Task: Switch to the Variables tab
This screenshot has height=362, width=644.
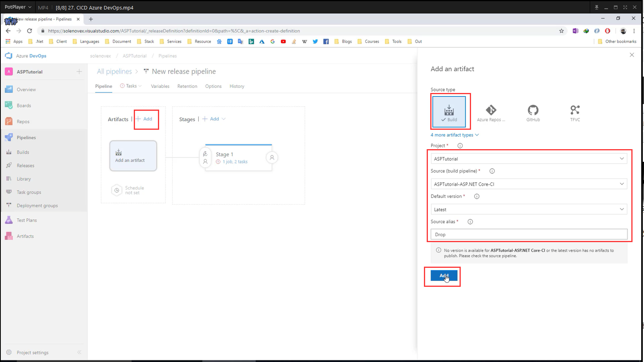Action: point(160,86)
